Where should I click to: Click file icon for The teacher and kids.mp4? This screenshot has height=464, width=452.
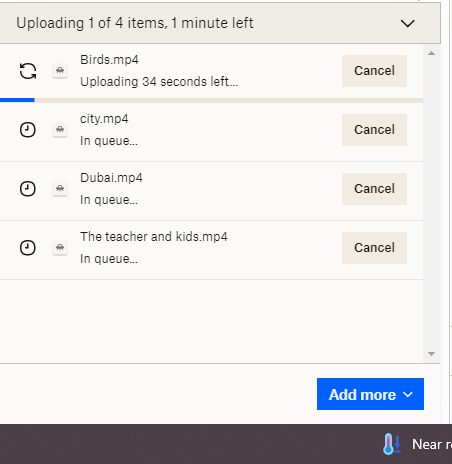60,248
